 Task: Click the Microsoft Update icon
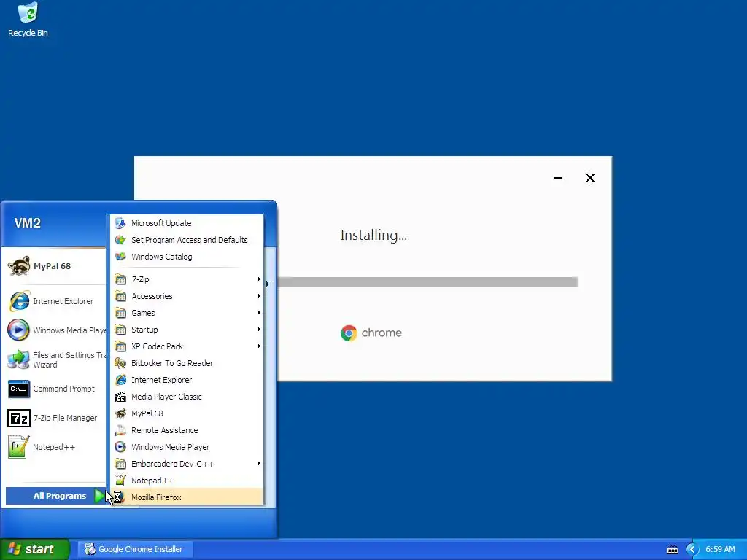pos(120,223)
